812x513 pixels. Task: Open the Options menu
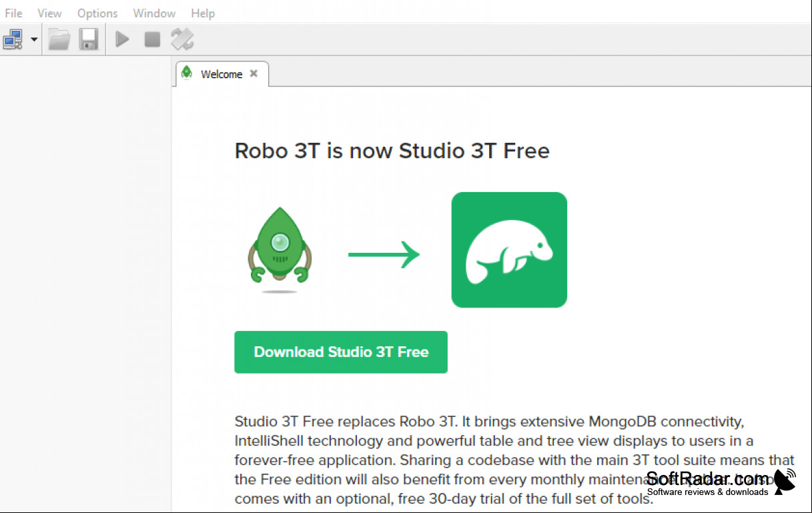tap(97, 13)
